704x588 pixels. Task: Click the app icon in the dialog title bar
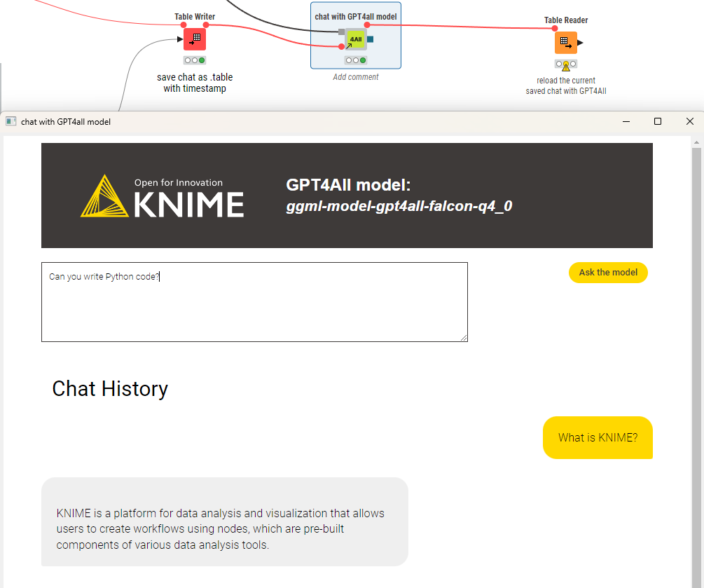[11, 121]
